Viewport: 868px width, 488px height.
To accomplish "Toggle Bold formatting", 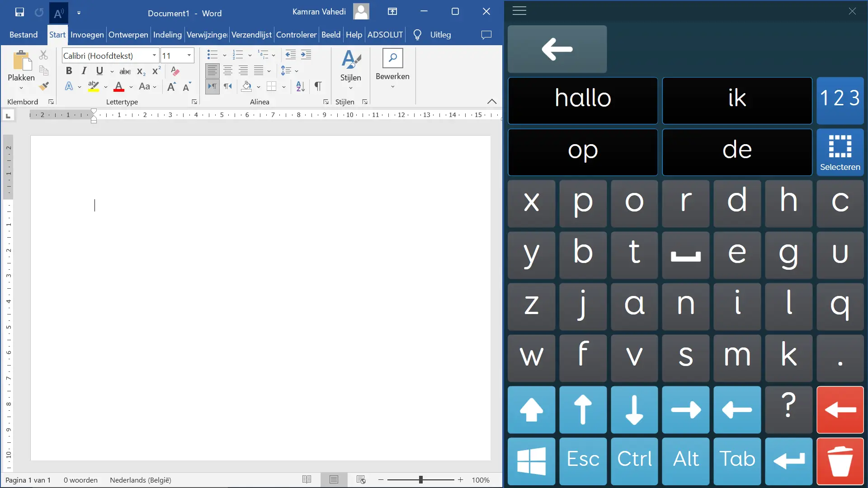I will pyautogui.click(x=69, y=71).
